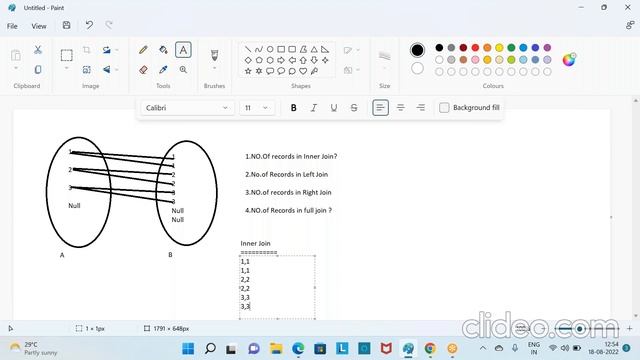Open the Windows Start menu
The image size is (640, 360).
(x=188, y=349)
